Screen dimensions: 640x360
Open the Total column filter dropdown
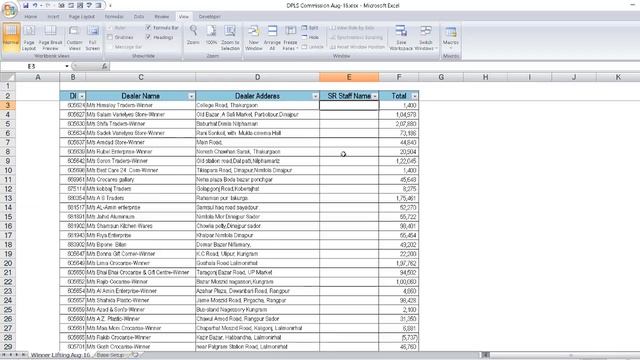point(414,96)
